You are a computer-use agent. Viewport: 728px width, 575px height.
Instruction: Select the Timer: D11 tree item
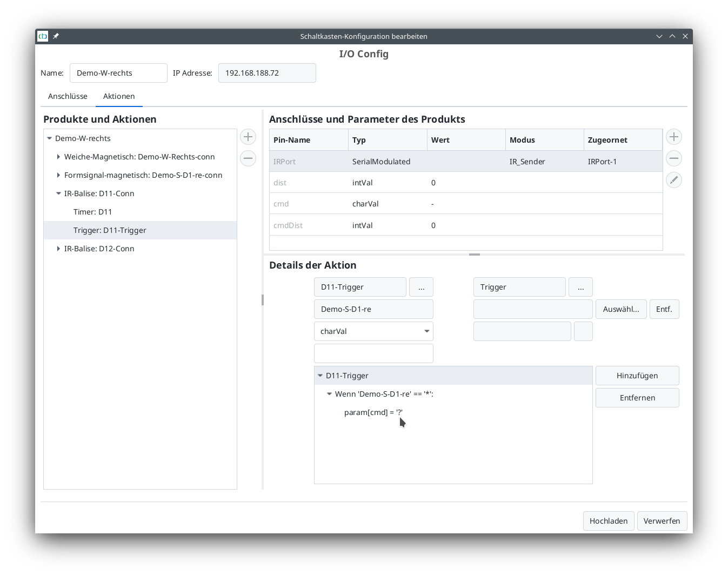[92, 212]
